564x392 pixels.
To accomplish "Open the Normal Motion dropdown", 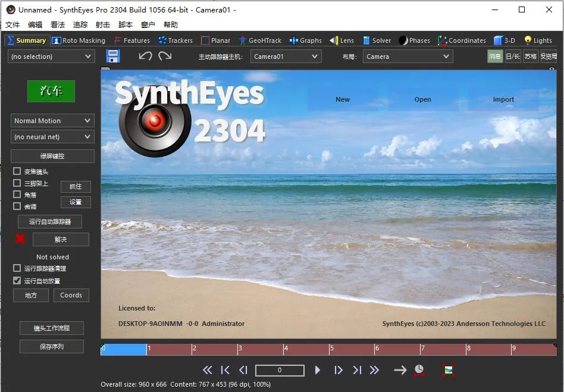I will (x=52, y=121).
